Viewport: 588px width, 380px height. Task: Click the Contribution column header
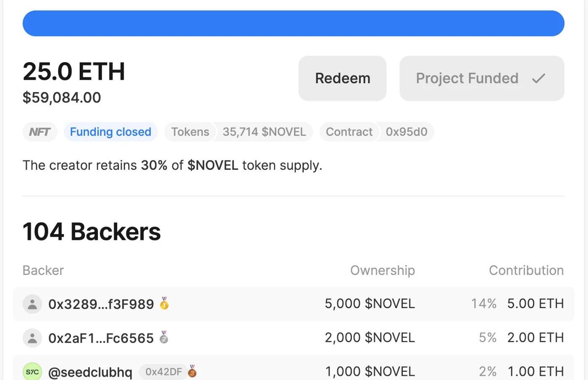526,270
